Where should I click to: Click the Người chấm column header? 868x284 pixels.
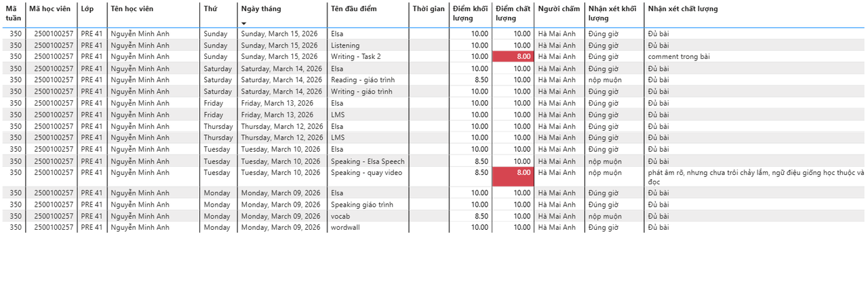coord(559,9)
